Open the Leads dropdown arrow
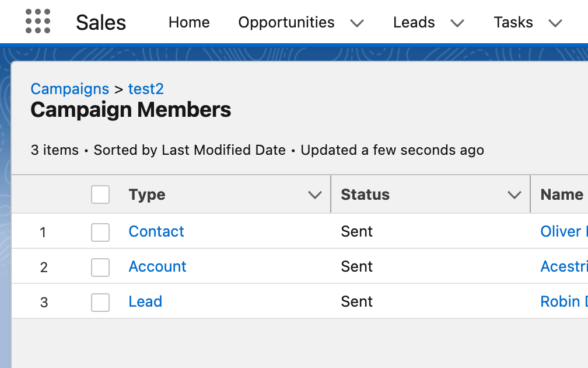This screenshot has height=368, width=588. 457,23
